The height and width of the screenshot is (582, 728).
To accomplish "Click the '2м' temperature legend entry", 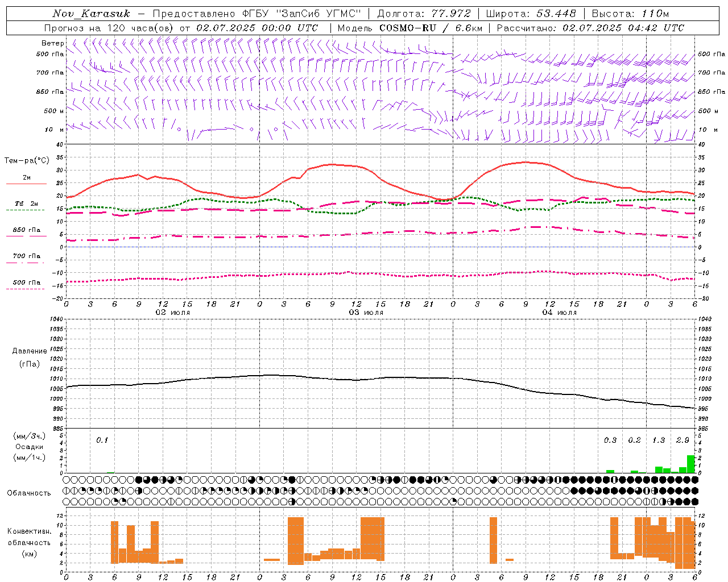I will tap(27, 178).
